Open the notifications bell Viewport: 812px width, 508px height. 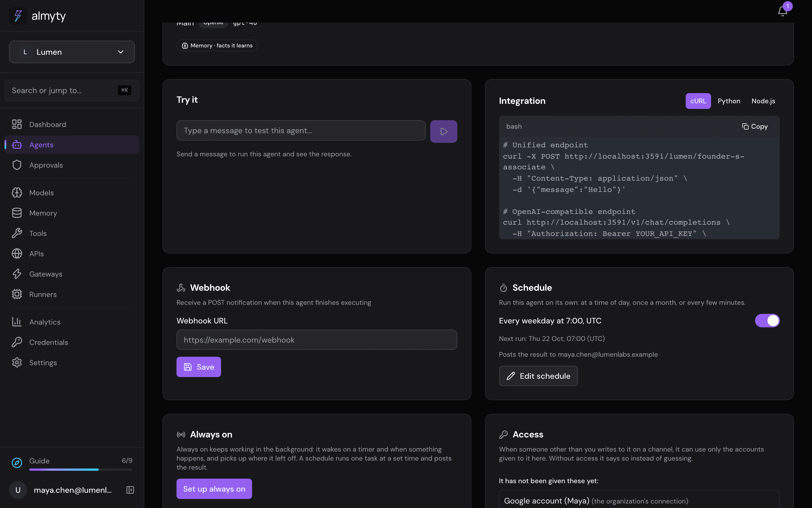click(782, 11)
